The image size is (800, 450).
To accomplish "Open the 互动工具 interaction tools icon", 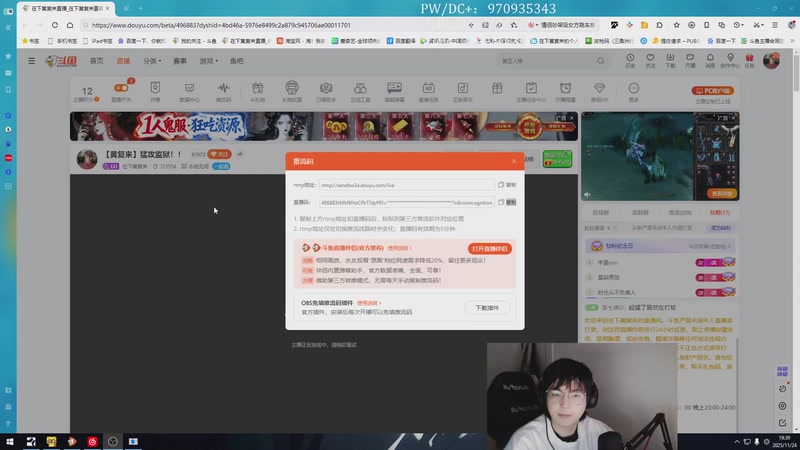I will (360, 92).
